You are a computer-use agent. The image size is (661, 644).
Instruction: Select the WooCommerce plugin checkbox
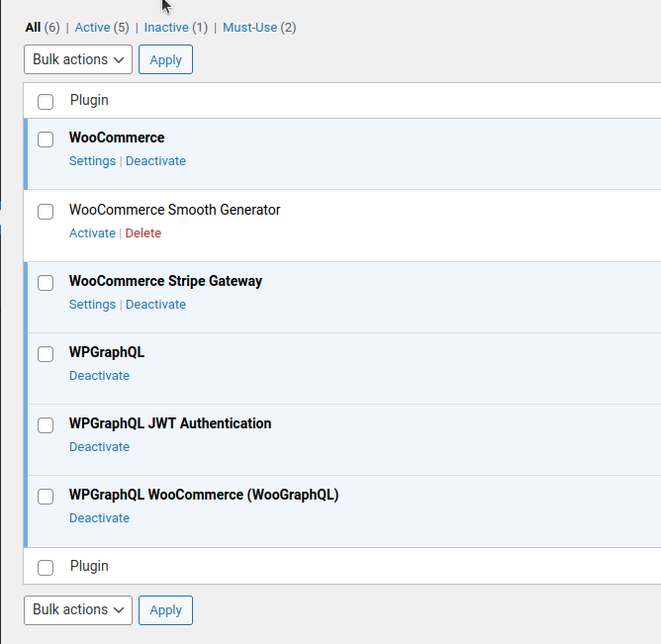click(46, 139)
